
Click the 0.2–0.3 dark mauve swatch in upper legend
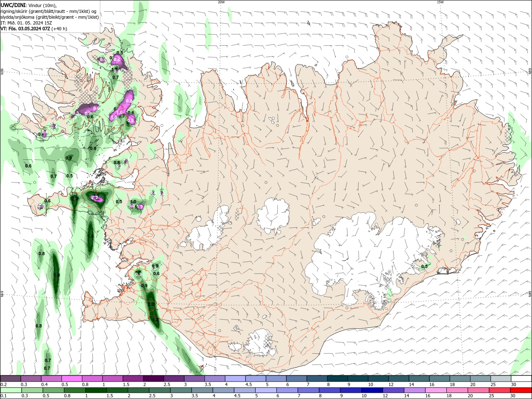[x=10, y=379]
